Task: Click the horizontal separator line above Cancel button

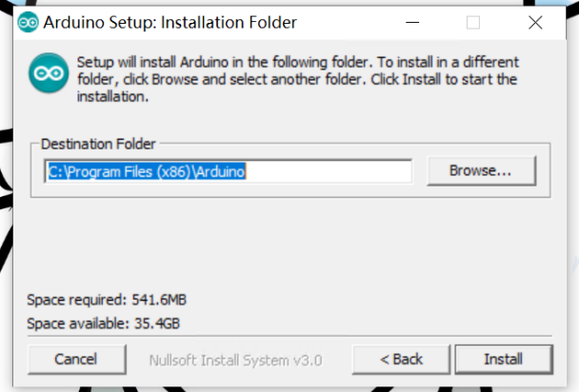Action: click(x=290, y=336)
